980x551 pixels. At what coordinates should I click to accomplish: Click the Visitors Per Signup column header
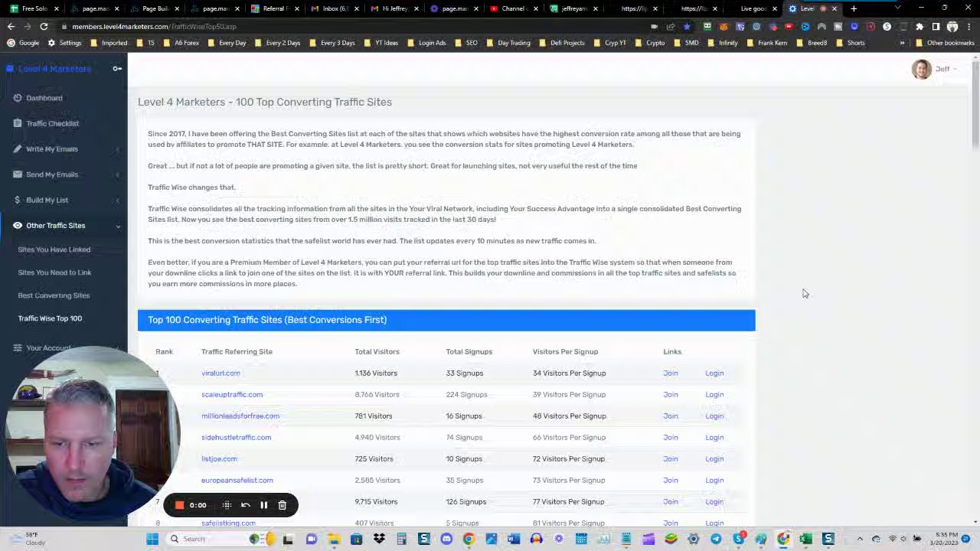click(565, 352)
